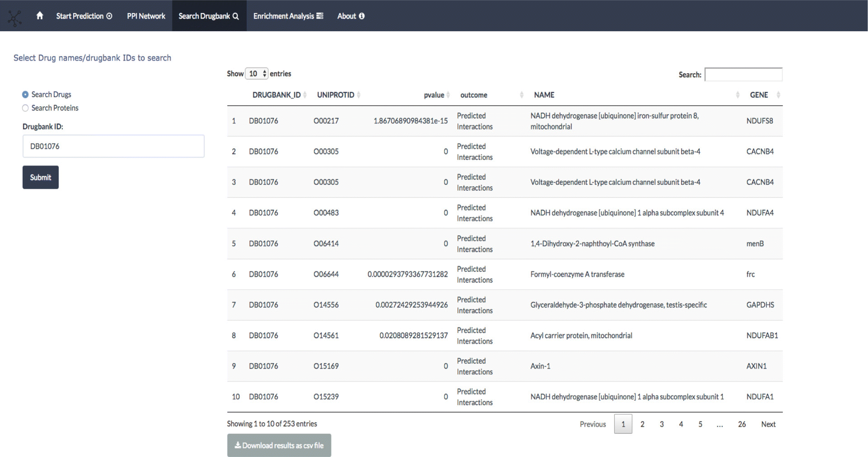The width and height of the screenshot is (868, 457).
Task: Click pvalue 0.00272429253944926
Action: click(411, 305)
